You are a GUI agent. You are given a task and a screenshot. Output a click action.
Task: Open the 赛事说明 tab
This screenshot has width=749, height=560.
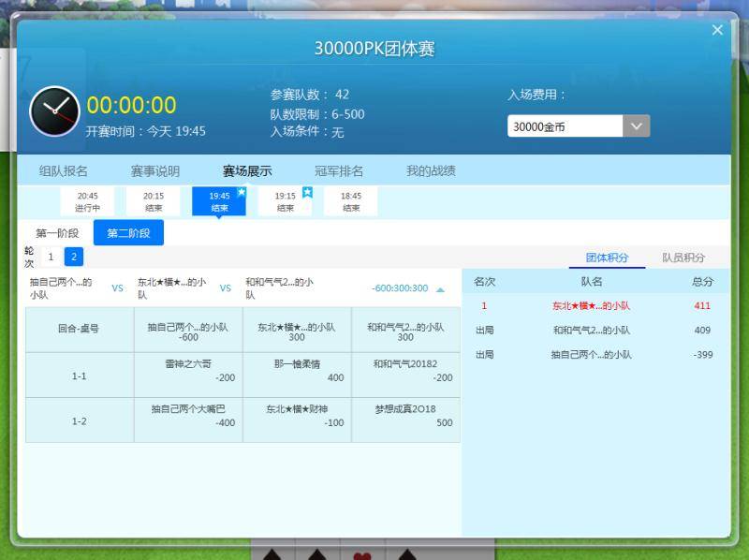[x=157, y=170]
